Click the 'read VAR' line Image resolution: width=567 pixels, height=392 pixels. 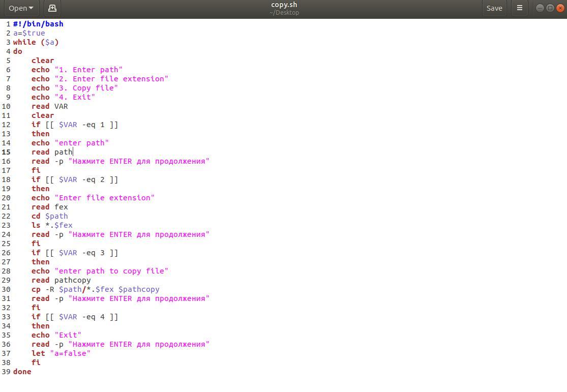click(49, 106)
